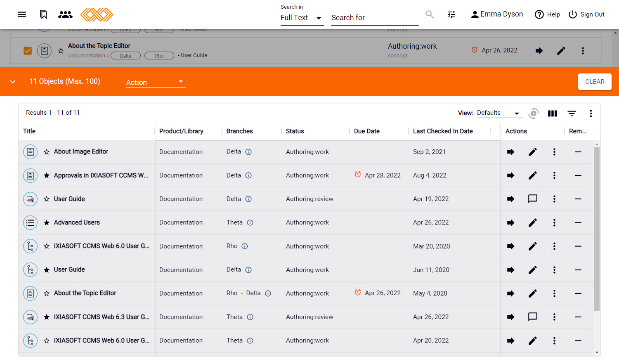Toggle star for User Guide review row

pyautogui.click(x=47, y=199)
